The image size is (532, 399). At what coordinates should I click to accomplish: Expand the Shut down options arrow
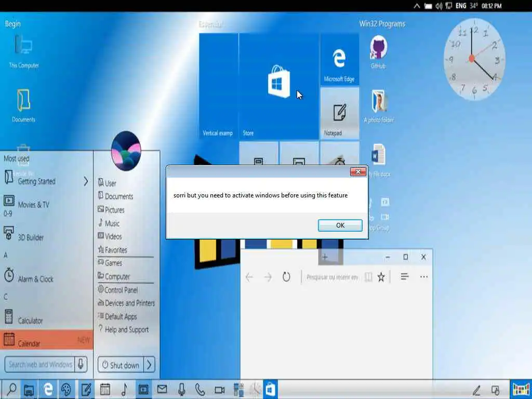pyautogui.click(x=149, y=365)
